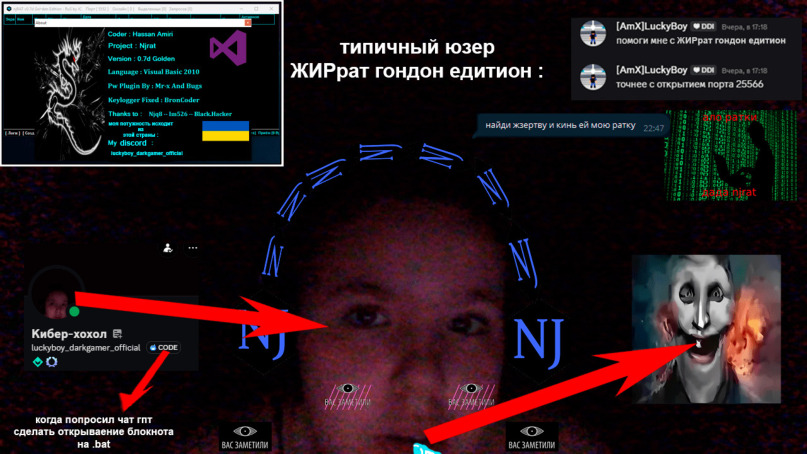Viewport: 807px width, 454px height.
Task: Click the purple Visual Studio logo
Action: tap(228, 50)
